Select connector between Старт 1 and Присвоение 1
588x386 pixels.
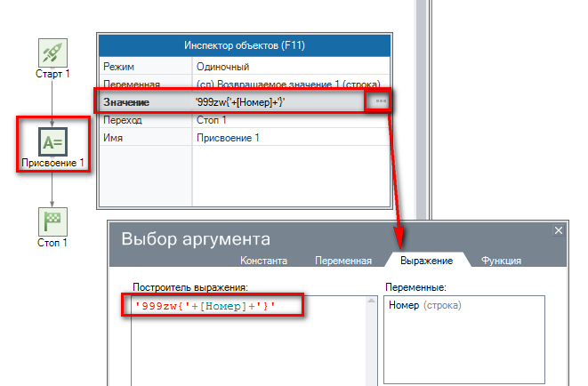point(52,100)
